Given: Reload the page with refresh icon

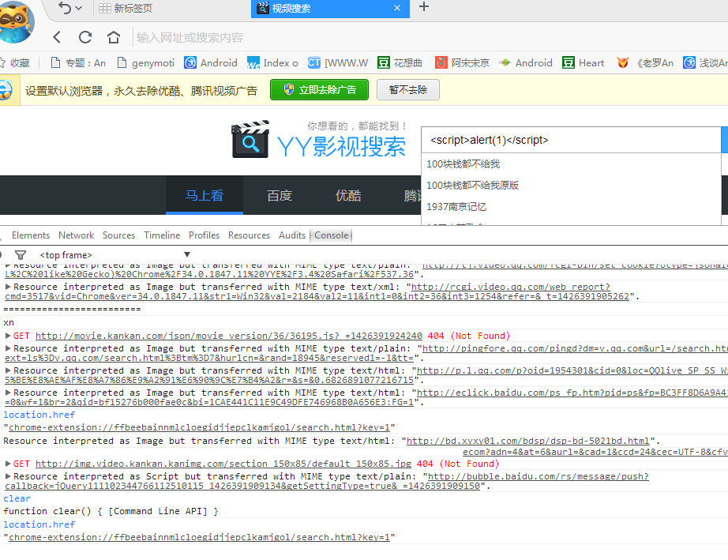Looking at the screenshot, I should [85, 37].
